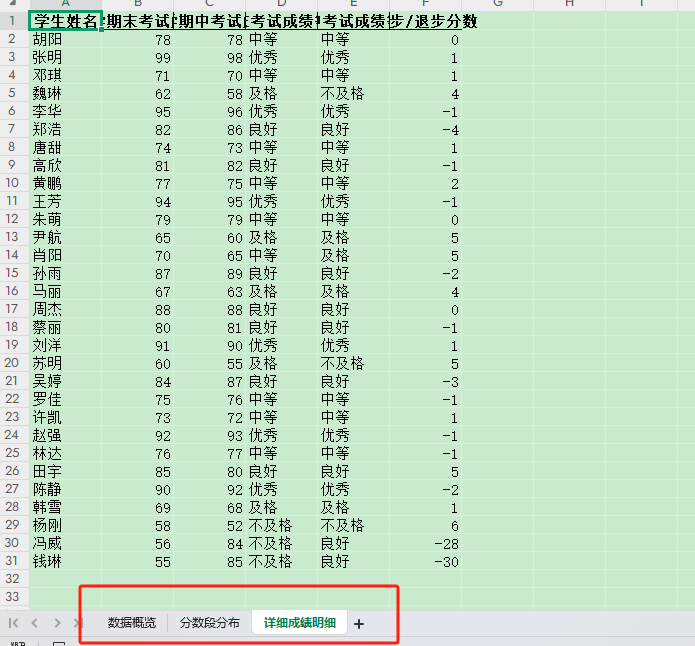Viewport: 695px width, 646px height.
Task: Select the whole sheet with the corner triangle
Action: (x=14, y=4)
